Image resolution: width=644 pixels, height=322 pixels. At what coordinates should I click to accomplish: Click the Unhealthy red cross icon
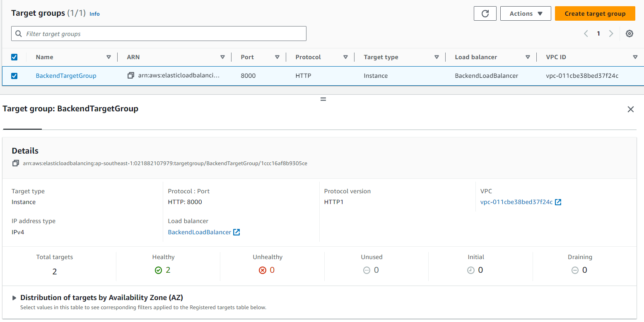click(262, 270)
